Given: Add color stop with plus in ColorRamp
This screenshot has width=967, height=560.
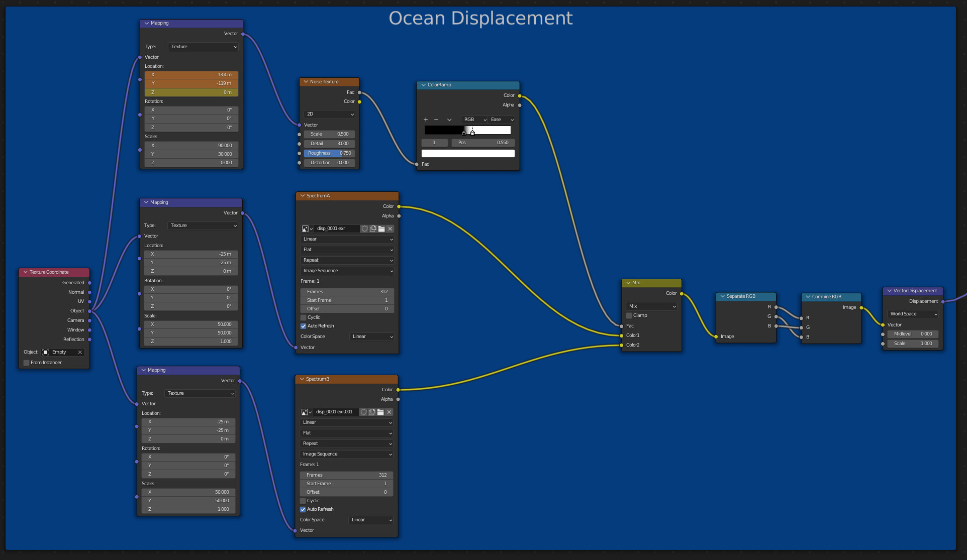Looking at the screenshot, I should pyautogui.click(x=426, y=120).
